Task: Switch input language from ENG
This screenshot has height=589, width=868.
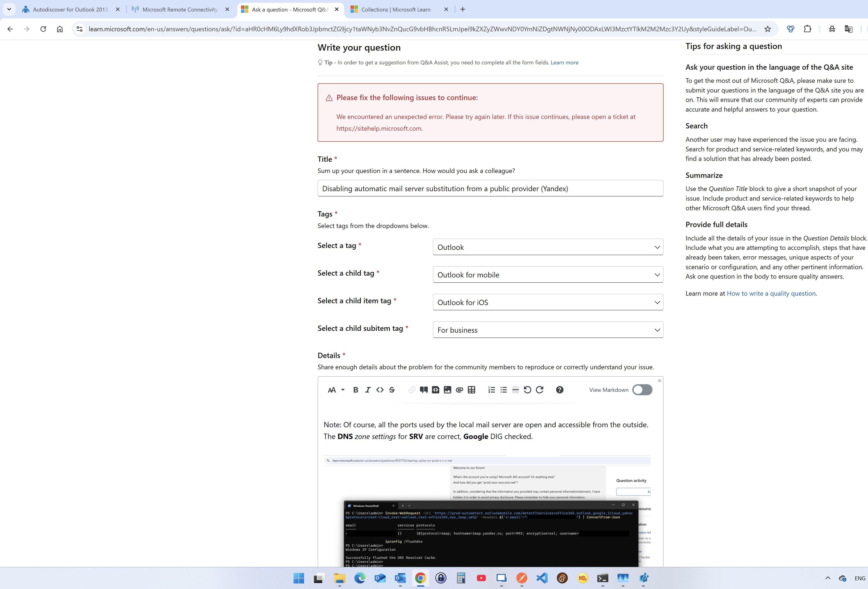Action: 860,578
